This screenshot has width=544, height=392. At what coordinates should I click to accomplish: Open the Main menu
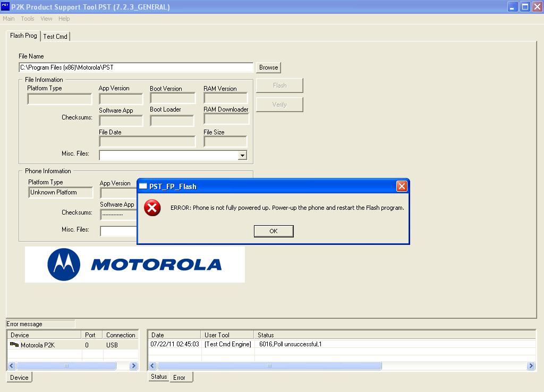(x=8, y=19)
